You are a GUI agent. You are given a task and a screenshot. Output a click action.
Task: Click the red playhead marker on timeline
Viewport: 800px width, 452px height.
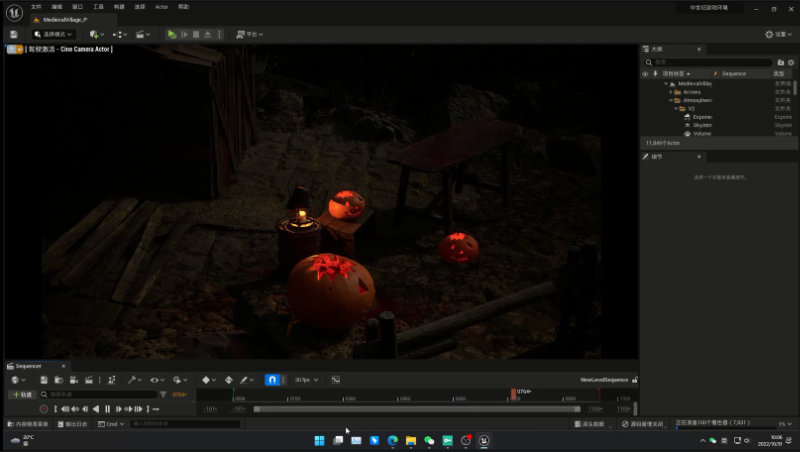click(x=513, y=394)
